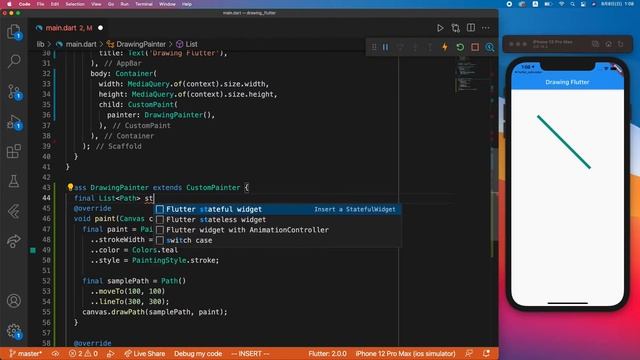Click Flutter: 2.0.0 version in status bar
Viewport: 640px width, 360px height.
click(327, 353)
